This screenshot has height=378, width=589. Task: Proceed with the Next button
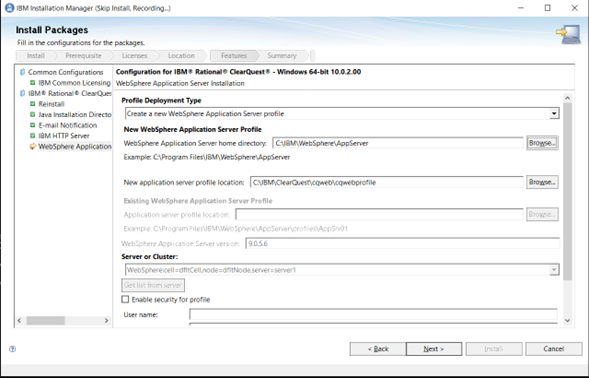coord(434,349)
